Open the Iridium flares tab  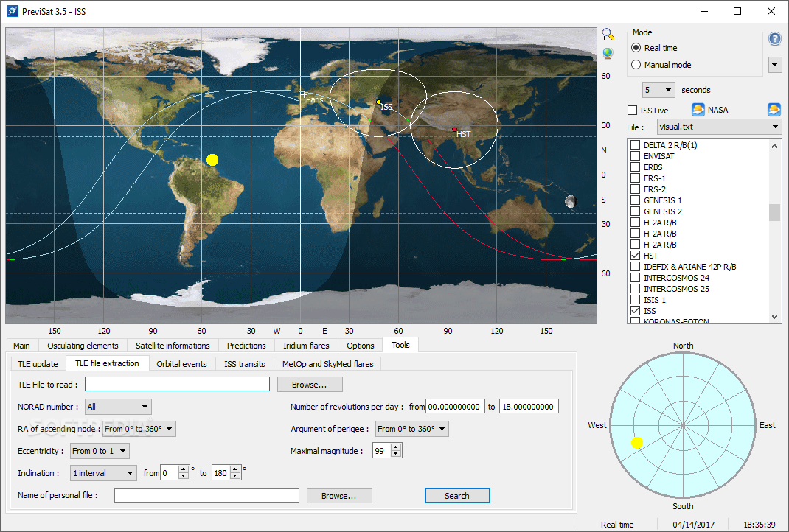[306, 346]
